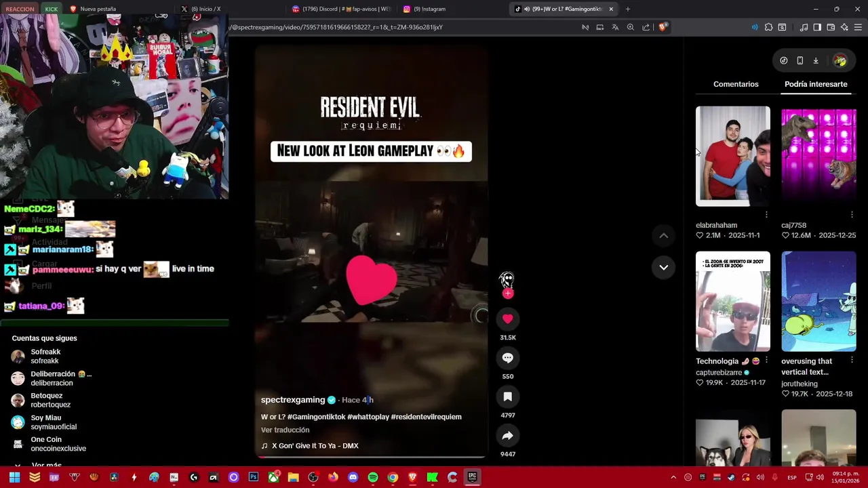
Task: Open the browser hamburger menu
Action: (x=858, y=27)
